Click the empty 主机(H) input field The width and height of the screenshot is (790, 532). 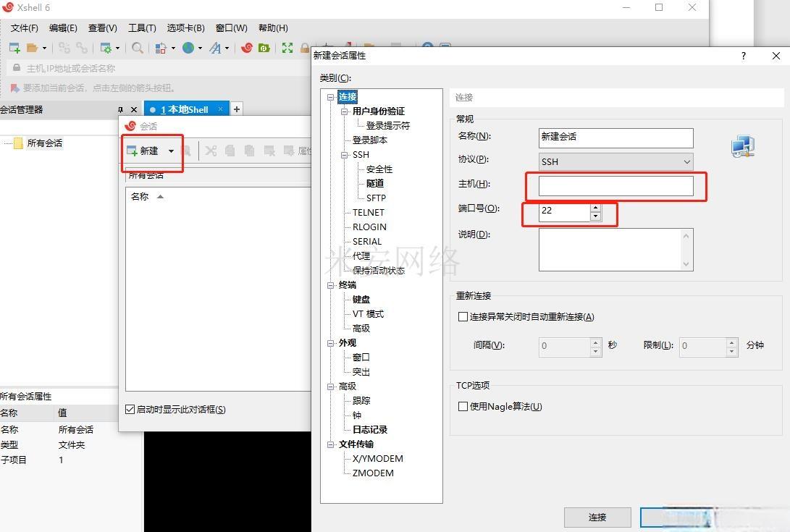click(615, 186)
